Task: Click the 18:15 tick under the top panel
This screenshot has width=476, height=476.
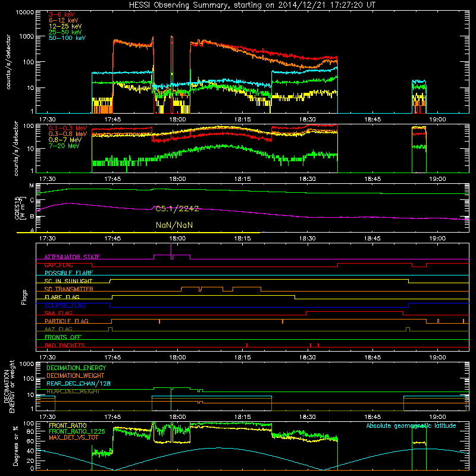Action: pyautogui.click(x=242, y=120)
